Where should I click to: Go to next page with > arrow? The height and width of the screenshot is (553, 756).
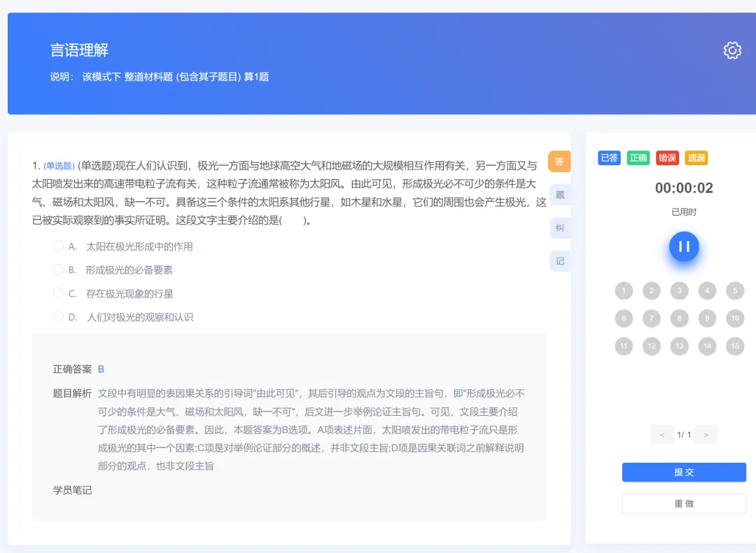coord(706,435)
